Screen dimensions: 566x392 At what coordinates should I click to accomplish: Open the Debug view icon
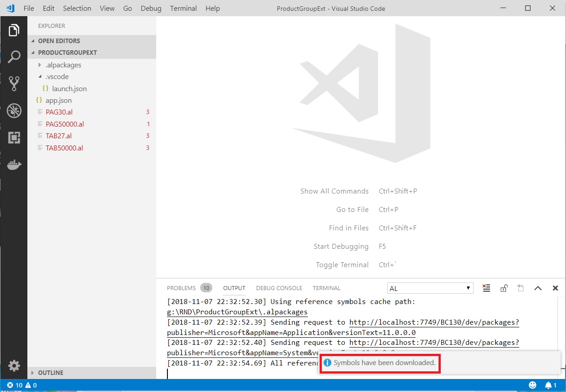coord(14,110)
